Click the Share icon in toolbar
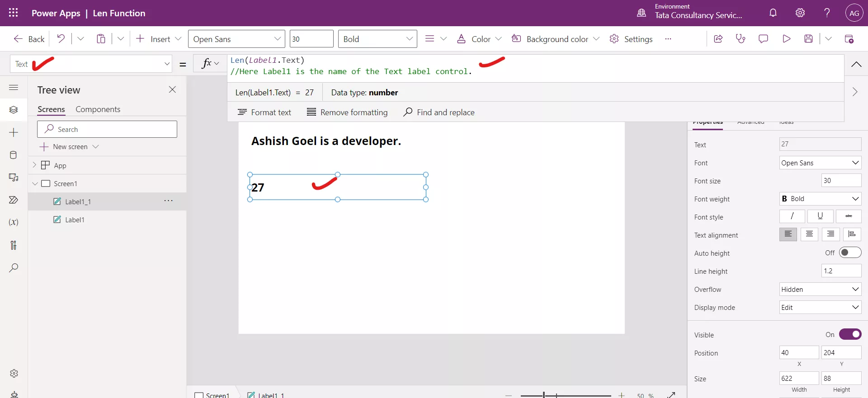The width and height of the screenshot is (868, 398). tap(718, 39)
